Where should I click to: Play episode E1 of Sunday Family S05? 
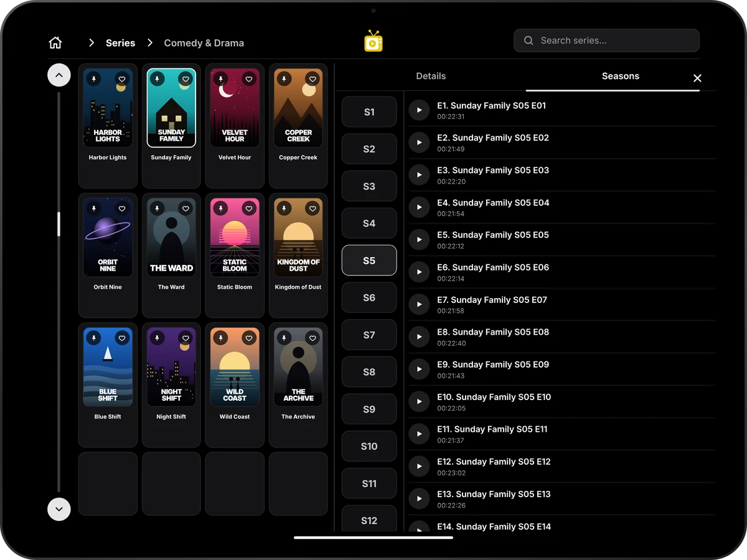tap(419, 110)
